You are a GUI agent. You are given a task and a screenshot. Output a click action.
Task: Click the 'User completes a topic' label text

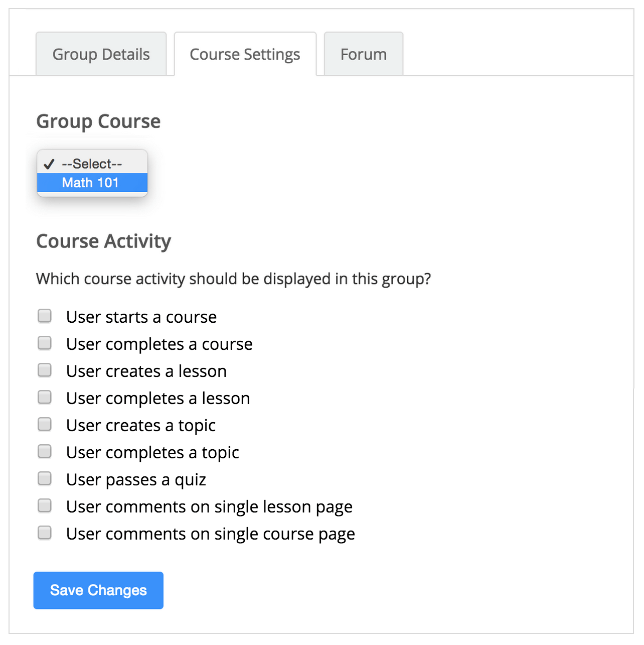click(152, 453)
